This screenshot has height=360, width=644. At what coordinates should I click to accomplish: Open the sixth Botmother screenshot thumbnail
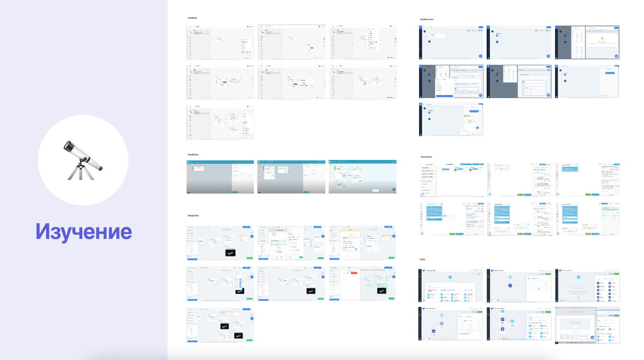588,219
